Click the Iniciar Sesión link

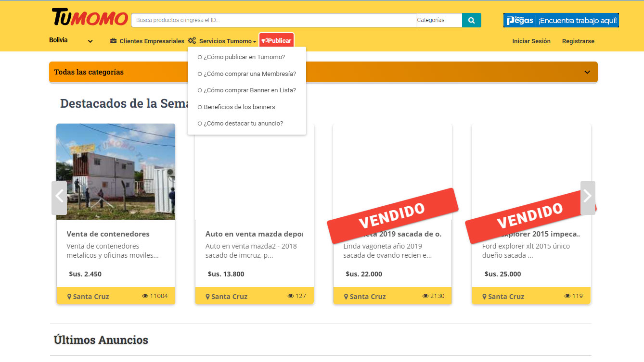point(531,41)
